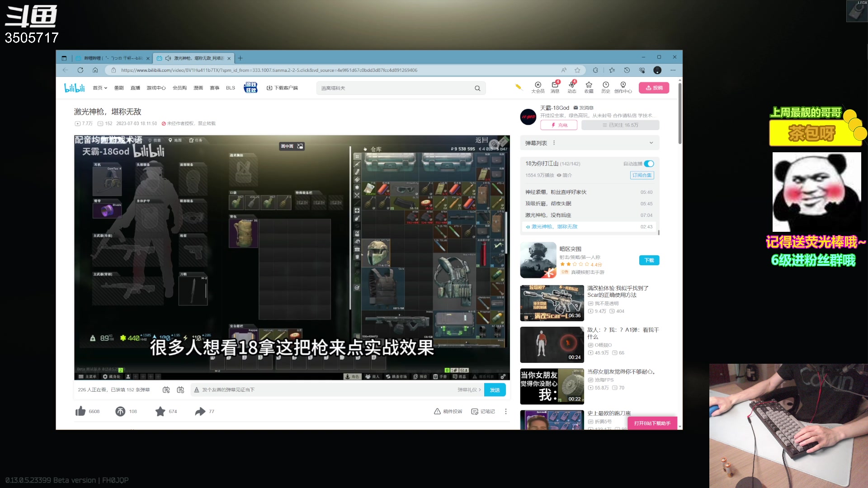This screenshot has width=868, height=488.
Task: Go to the 直播 nav item
Action: point(135,88)
